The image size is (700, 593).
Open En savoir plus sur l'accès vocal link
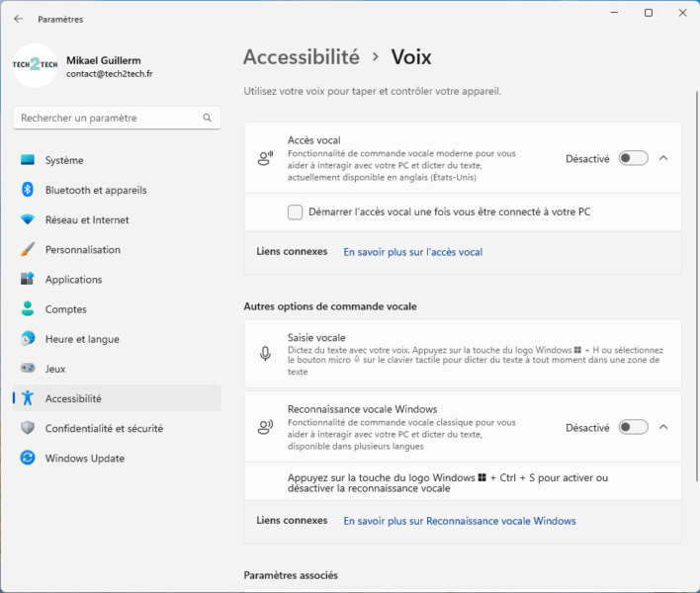pos(412,252)
